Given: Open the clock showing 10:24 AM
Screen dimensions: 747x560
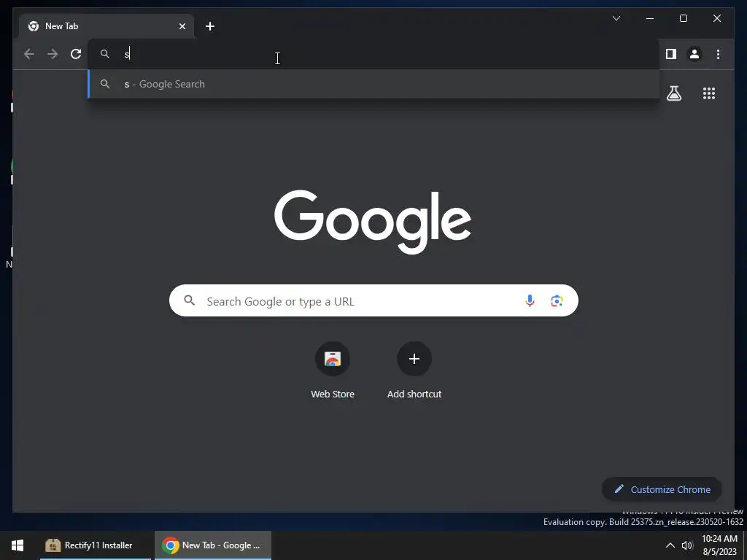Looking at the screenshot, I should [x=719, y=545].
